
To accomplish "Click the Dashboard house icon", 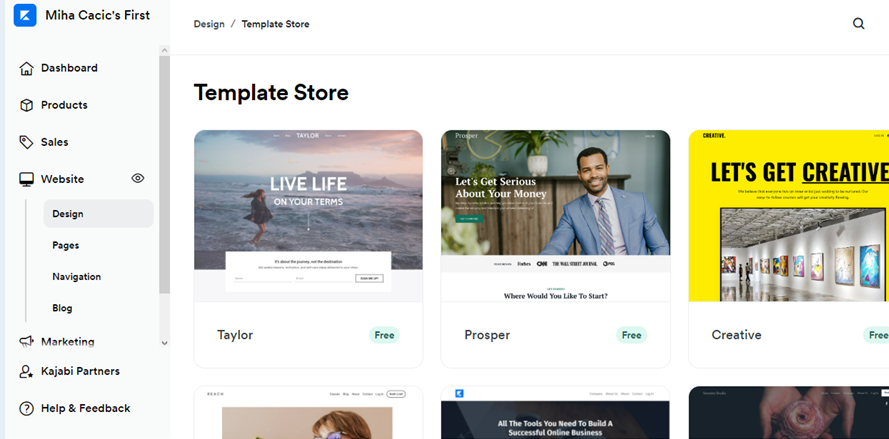I will coord(26,68).
